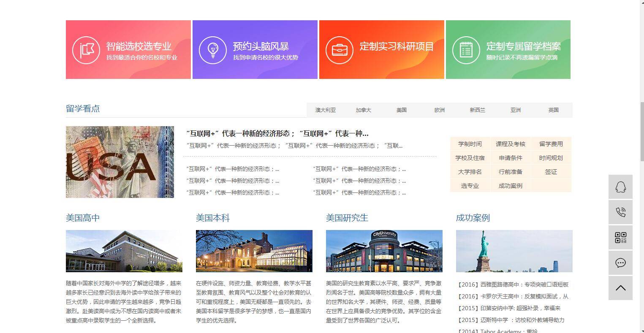The width and height of the screenshot is (644, 333).
Task: Open the 西雅图路德高中 case link
Action: [x=513, y=284]
